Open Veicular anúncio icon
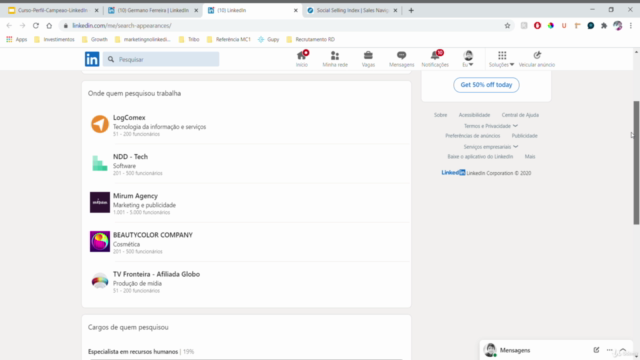This screenshot has height=360, width=640. 537,59
